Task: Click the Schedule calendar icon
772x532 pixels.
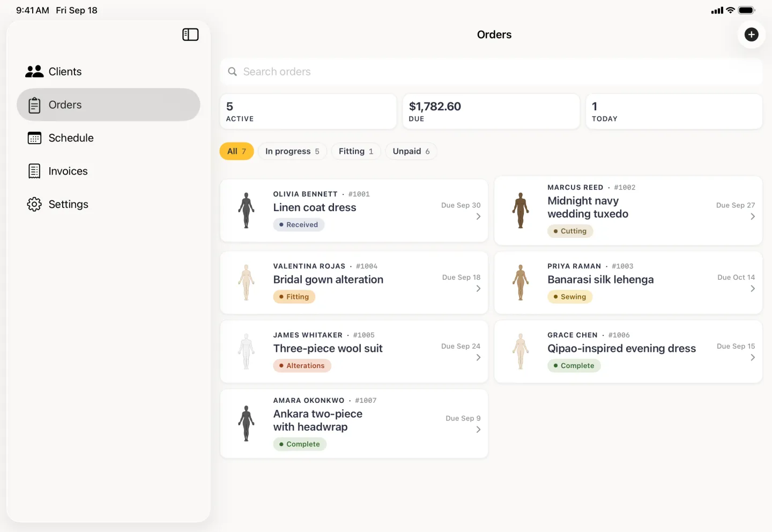Action: (x=34, y=138)
